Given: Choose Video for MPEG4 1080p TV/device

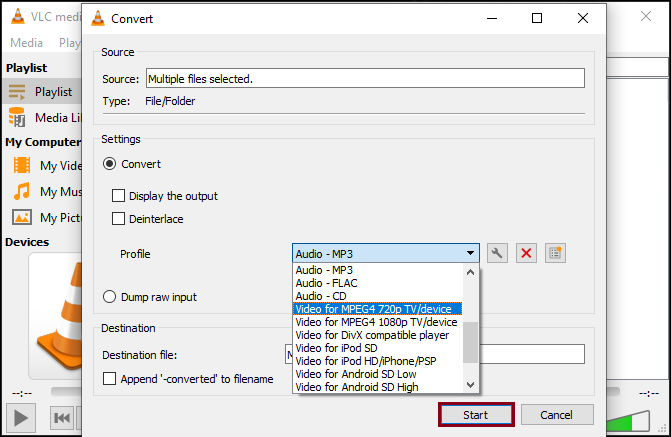Looking at the screenshot, I should click(376, 322).
